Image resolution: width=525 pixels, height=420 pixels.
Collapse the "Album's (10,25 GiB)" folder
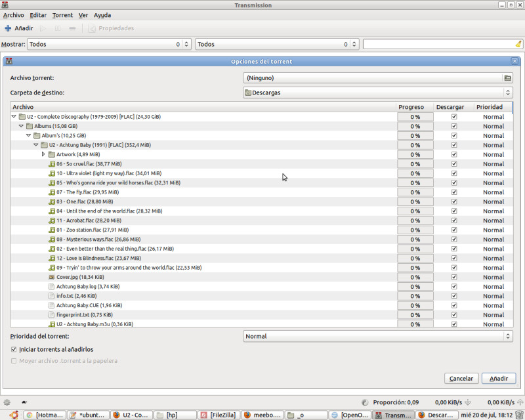click(x=28, y=135)
